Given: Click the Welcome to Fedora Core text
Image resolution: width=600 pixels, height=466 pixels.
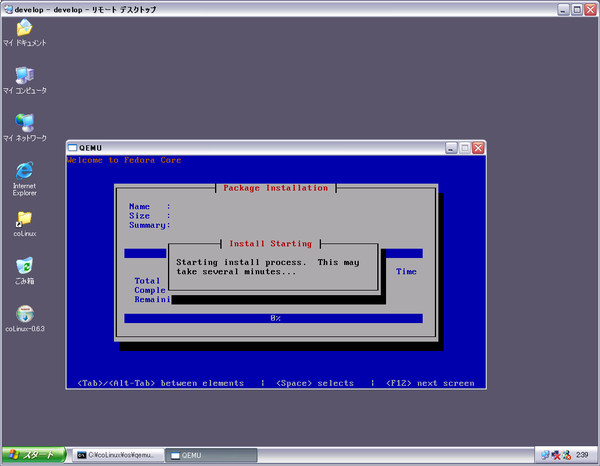Looking at the screenshot, I should (x=124, y=160).
